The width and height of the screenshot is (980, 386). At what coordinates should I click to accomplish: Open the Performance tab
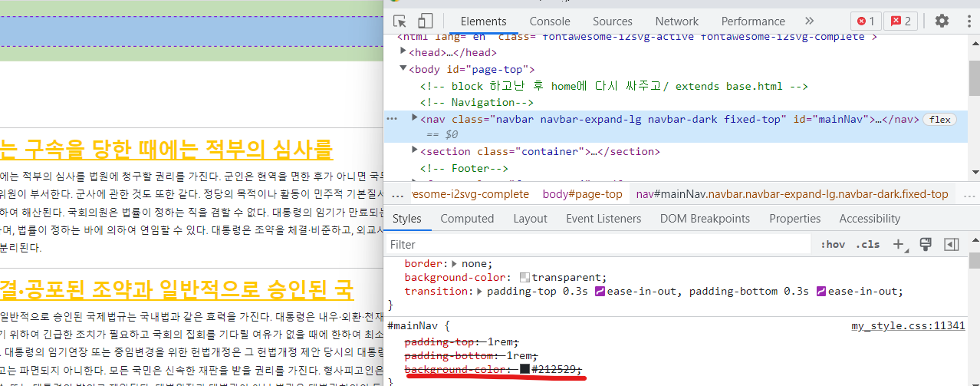coord(753,21)
